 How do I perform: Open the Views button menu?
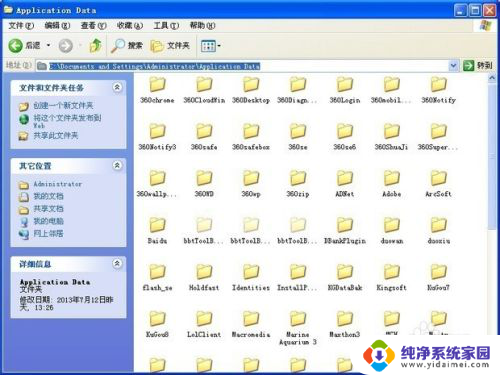(x=211, y=46)
